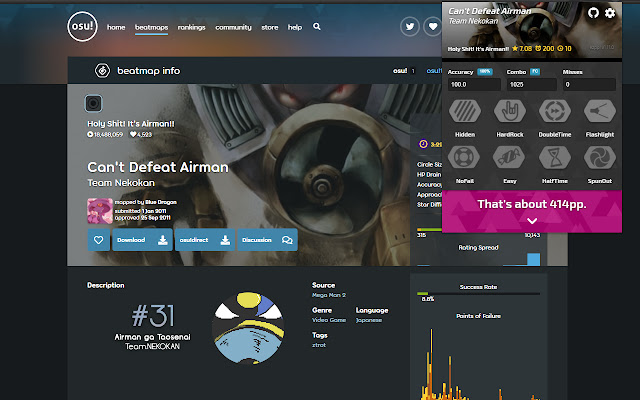The height and width of the screenshot is (400, 640).
Task: Click the 100% accuracy badge
Action: click(x=485, y=71)
